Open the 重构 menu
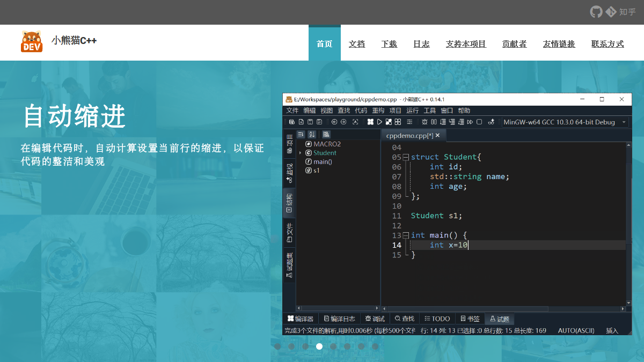The width and height of the screenshot is (644, 362). point(378,110)
